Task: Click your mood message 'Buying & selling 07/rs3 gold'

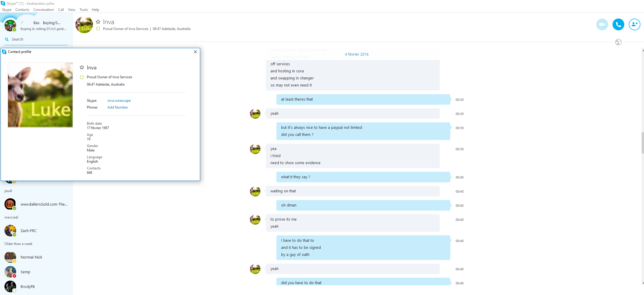Action: click(x=43, y=29)
